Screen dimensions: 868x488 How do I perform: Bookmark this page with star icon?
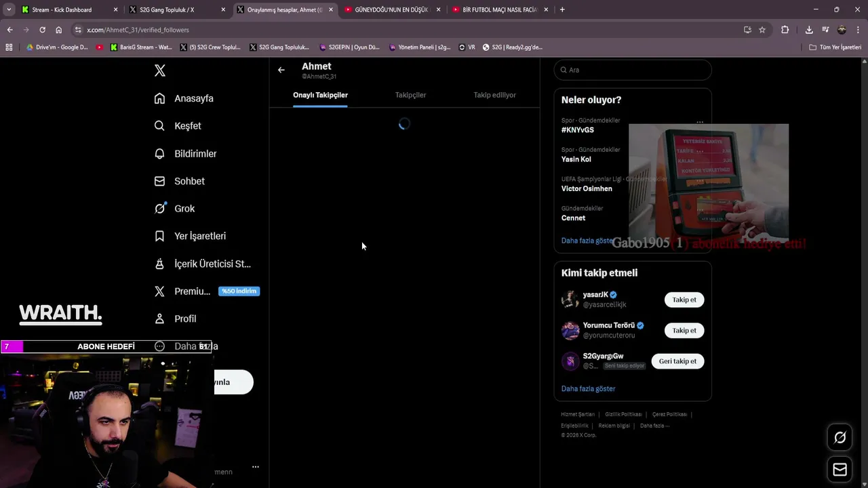(762, 30)
